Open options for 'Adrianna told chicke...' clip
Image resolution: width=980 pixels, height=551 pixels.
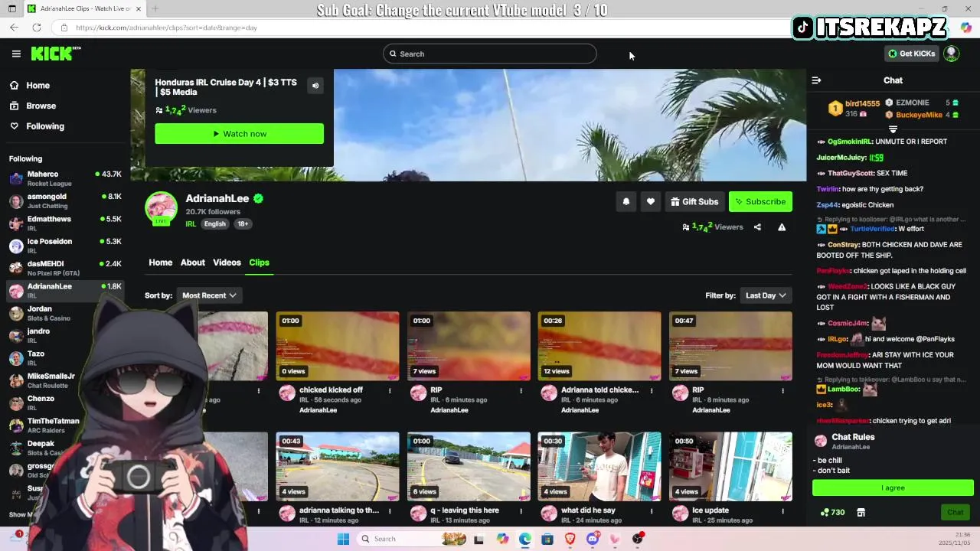(x=652, y=391)
